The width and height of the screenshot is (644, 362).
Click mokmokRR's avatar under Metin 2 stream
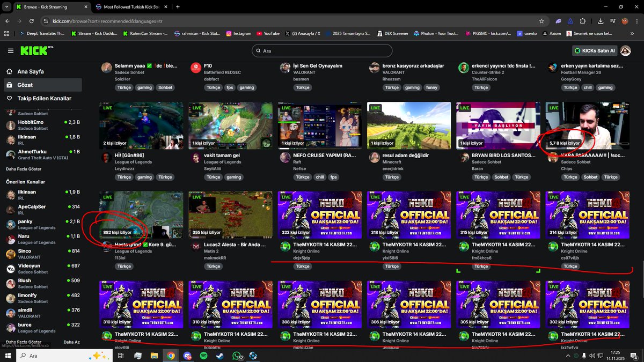(x=195, y=246)
